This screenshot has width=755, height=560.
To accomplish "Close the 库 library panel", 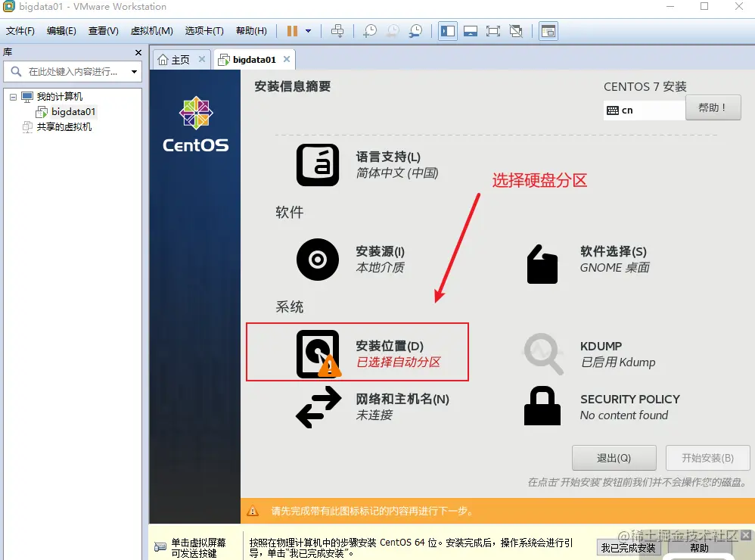I will tap(138, 52).
